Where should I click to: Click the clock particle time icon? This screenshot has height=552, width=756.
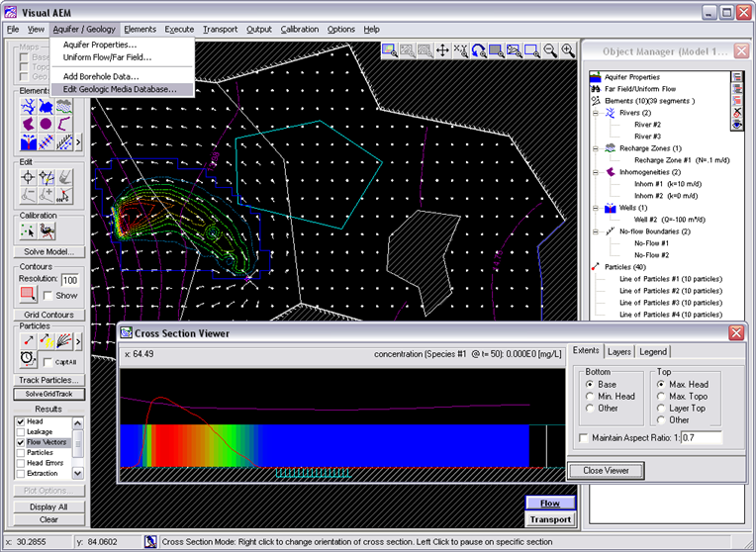[28, 359]
